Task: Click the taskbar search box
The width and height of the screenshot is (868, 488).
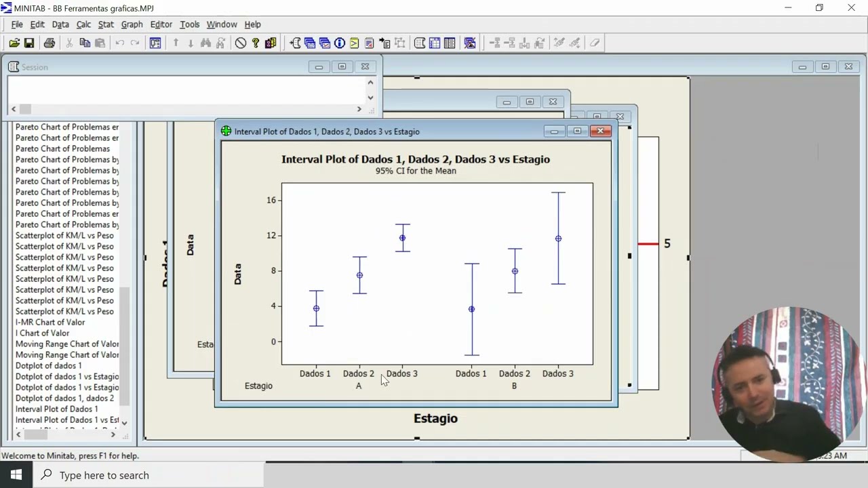Action: point(148,475)
